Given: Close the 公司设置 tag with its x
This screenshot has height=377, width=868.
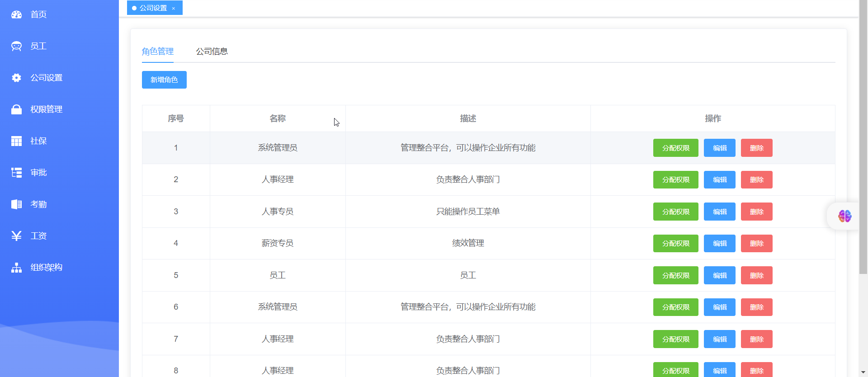Looking at the screenshot, I should [x=173, y=8].
